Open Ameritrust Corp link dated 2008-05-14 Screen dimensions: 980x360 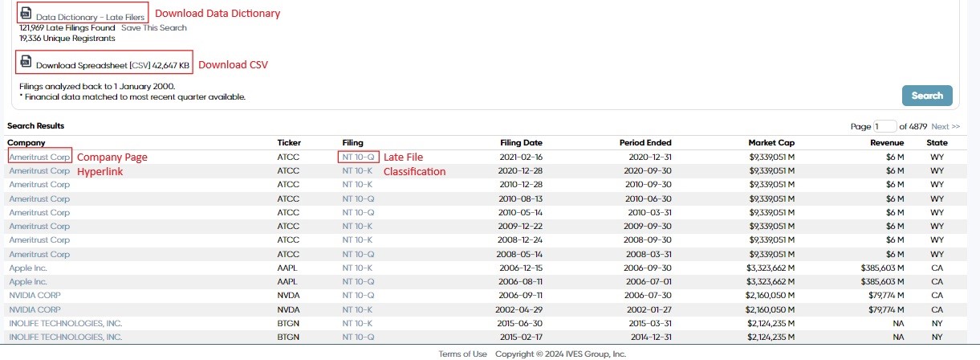(39, 254)
